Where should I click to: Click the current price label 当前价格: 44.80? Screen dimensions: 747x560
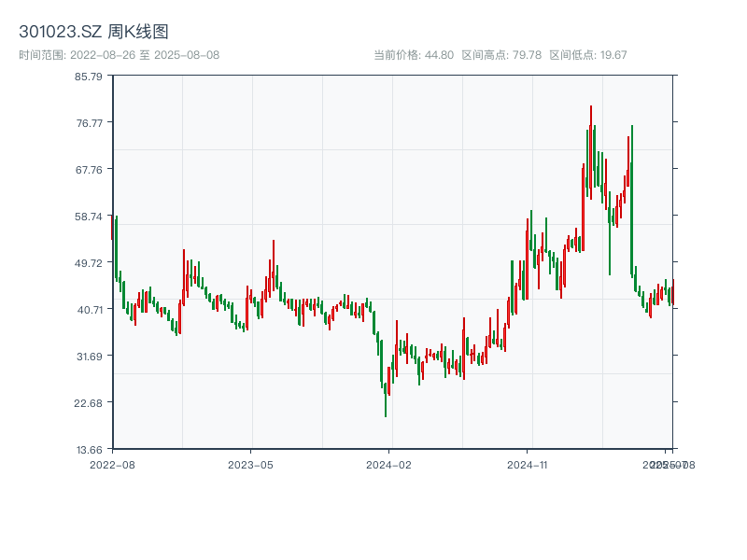click(x=414, y=55)
